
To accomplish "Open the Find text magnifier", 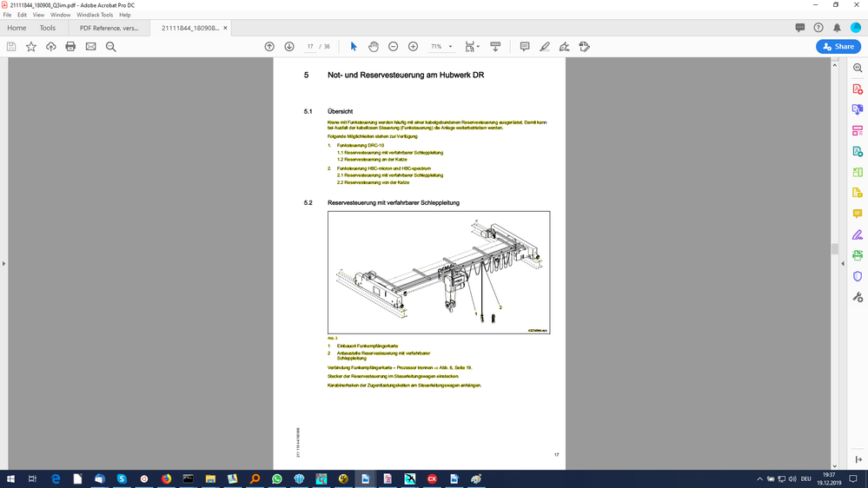I will (110, 47).
